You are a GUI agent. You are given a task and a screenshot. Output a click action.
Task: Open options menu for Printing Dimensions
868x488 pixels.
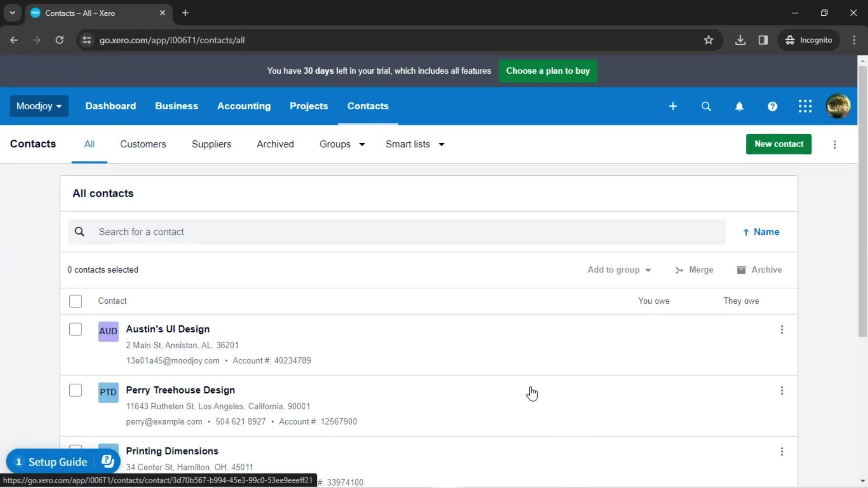[782, 451]
